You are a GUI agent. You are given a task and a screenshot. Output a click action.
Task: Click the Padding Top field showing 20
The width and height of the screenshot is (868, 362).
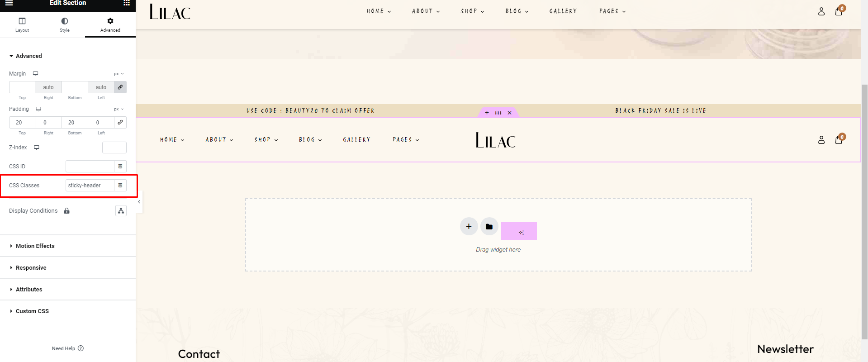22,123
